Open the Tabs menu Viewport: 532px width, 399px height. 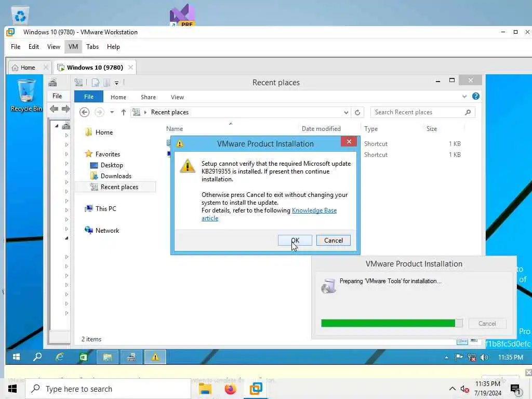[92, 47]
